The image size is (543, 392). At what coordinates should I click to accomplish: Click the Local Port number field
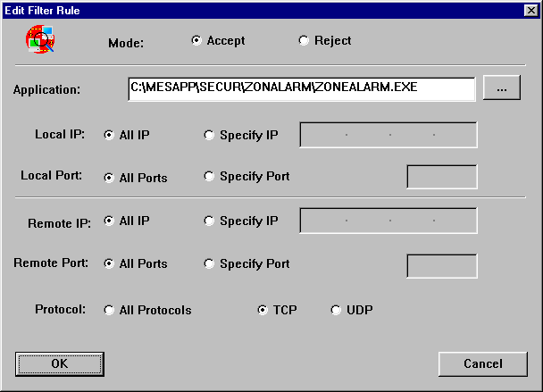(x=442, y=177)
